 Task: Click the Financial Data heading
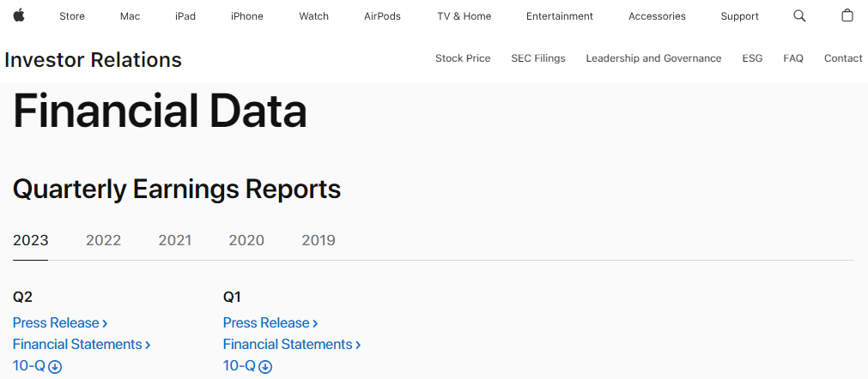pyautogui.click(x=160, y=111)
